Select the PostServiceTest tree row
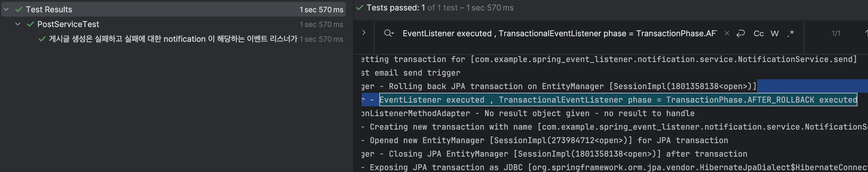 pos(173,24)
